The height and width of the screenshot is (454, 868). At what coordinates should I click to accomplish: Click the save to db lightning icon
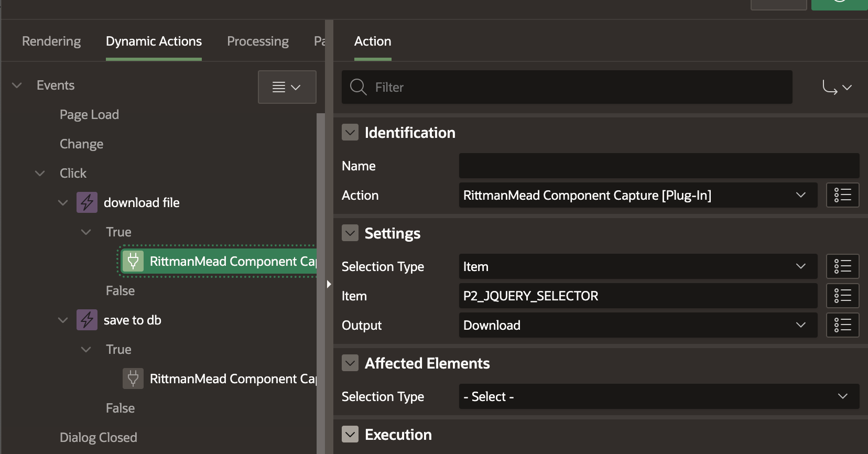[x=87, y=320]
